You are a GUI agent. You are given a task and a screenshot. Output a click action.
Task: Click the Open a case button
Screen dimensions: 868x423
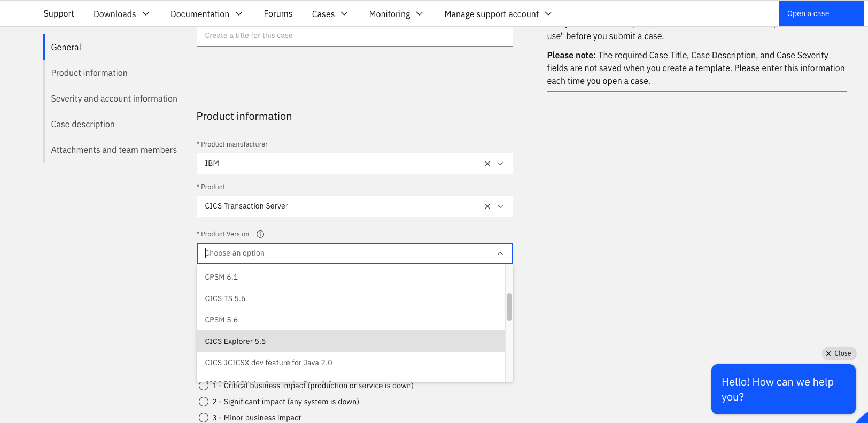[x=821, y=13]
